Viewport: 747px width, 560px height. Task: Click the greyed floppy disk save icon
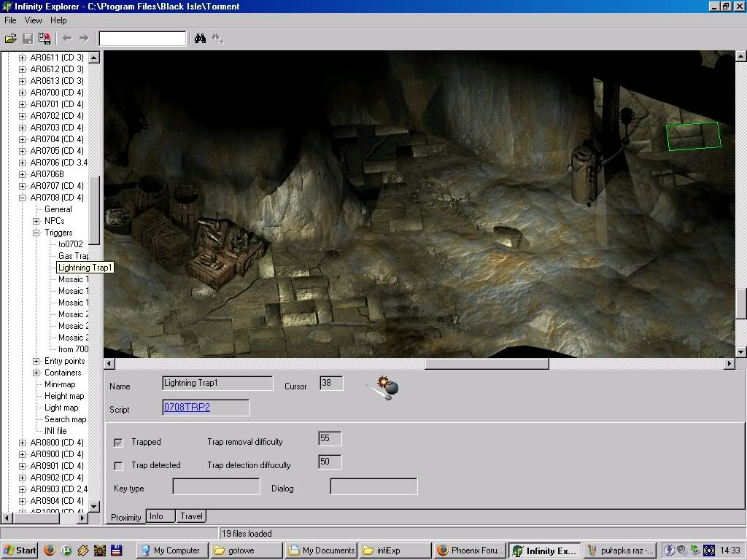point(28,39)
